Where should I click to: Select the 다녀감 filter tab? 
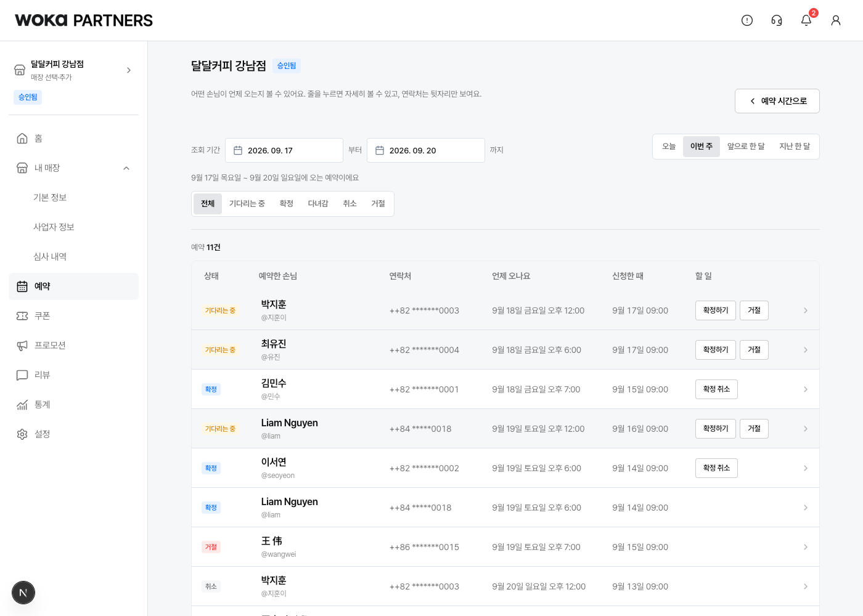[x=318, y=204]
